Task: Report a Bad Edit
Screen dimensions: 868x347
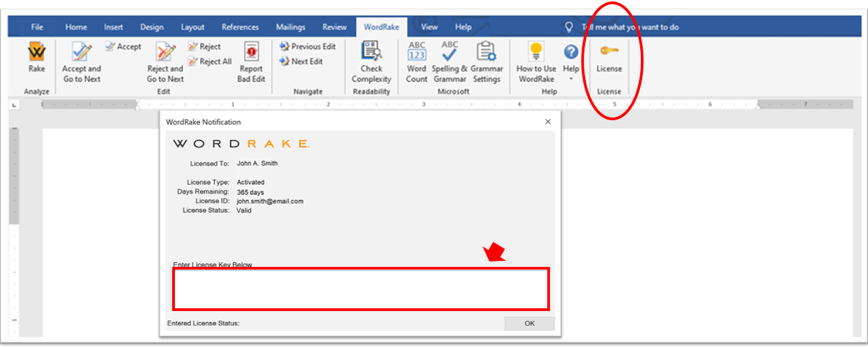Action: [251, 62]
